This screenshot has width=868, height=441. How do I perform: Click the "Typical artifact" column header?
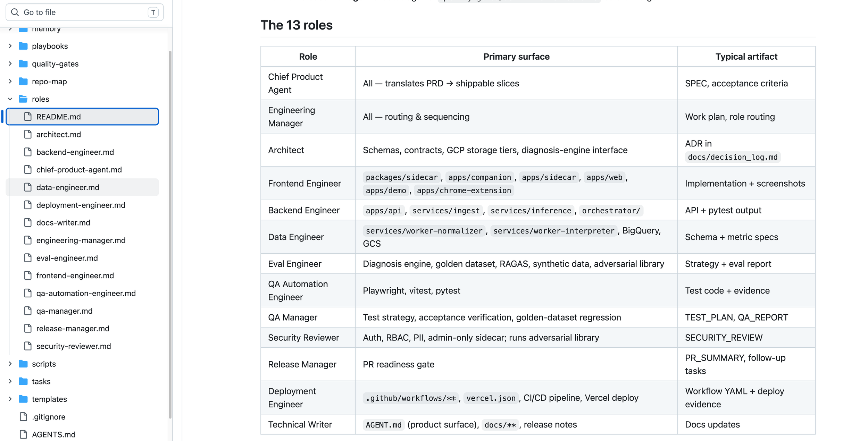[x=746, y=57]
